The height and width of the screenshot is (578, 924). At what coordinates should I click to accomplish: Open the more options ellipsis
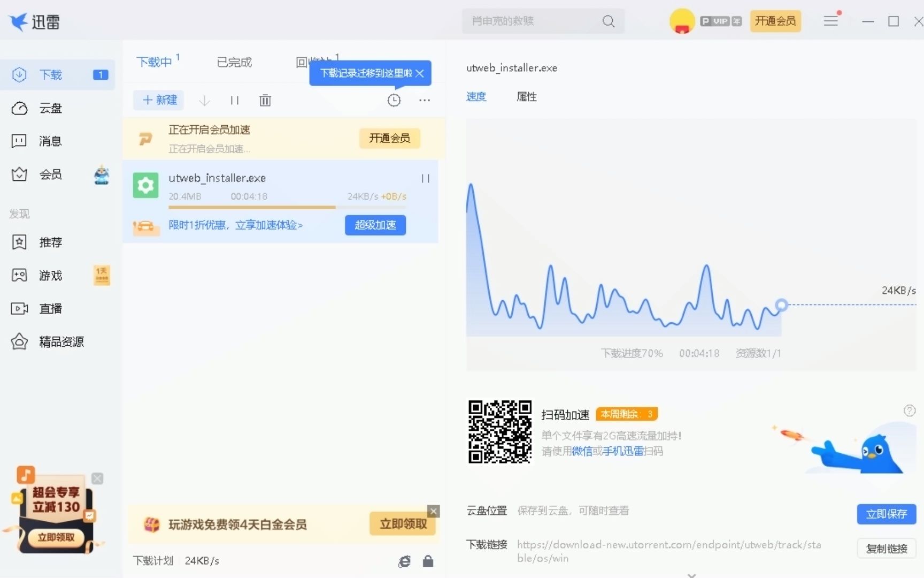(425, 100)
